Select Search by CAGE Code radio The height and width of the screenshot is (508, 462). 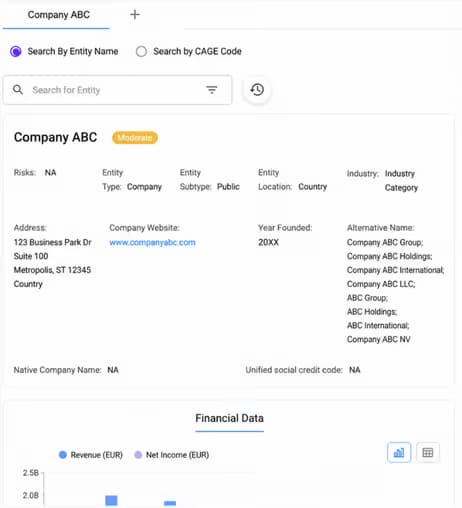(x=141, y=51)
